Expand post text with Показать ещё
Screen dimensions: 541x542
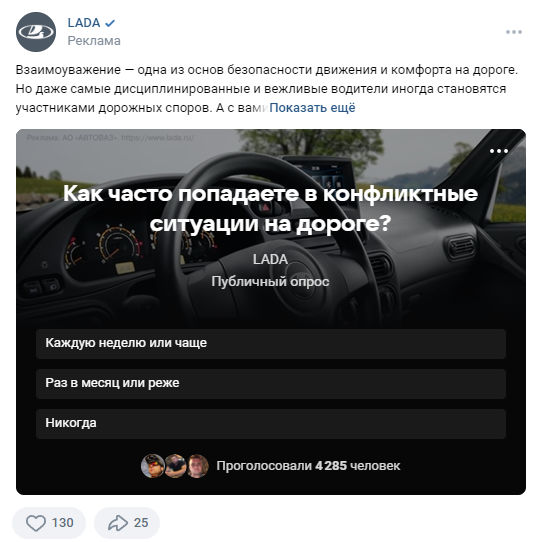tap(312, 108)
